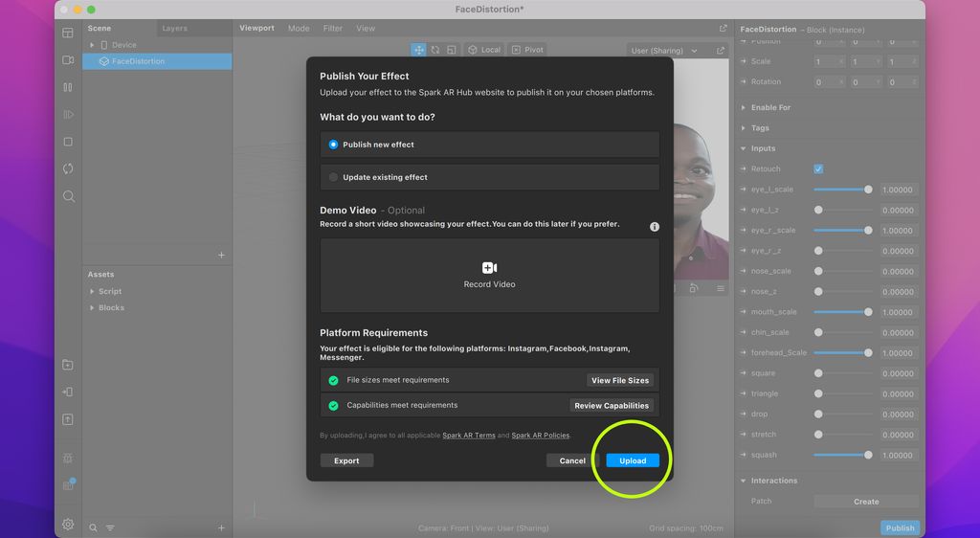Open the bug report icon in left toolbar
The image size is (980, 538).
[x=68, y=458]
